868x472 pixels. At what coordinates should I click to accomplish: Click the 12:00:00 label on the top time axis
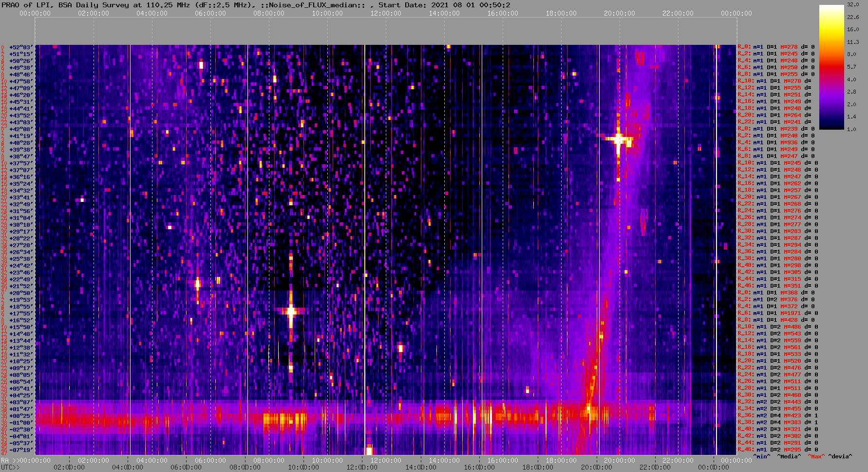point(386,14)
